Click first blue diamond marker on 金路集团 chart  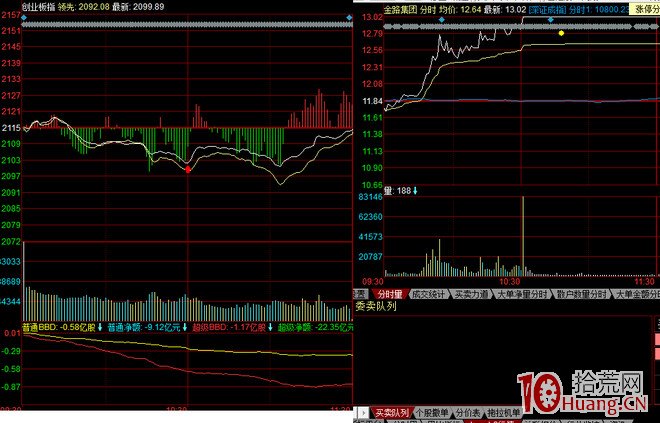(x=442, y=20)
